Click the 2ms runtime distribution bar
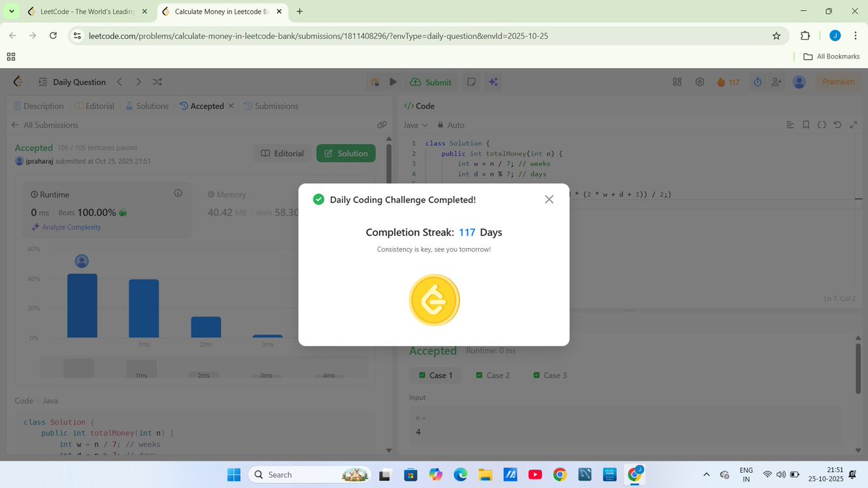The image size is (868, 488). click(206, 327)
